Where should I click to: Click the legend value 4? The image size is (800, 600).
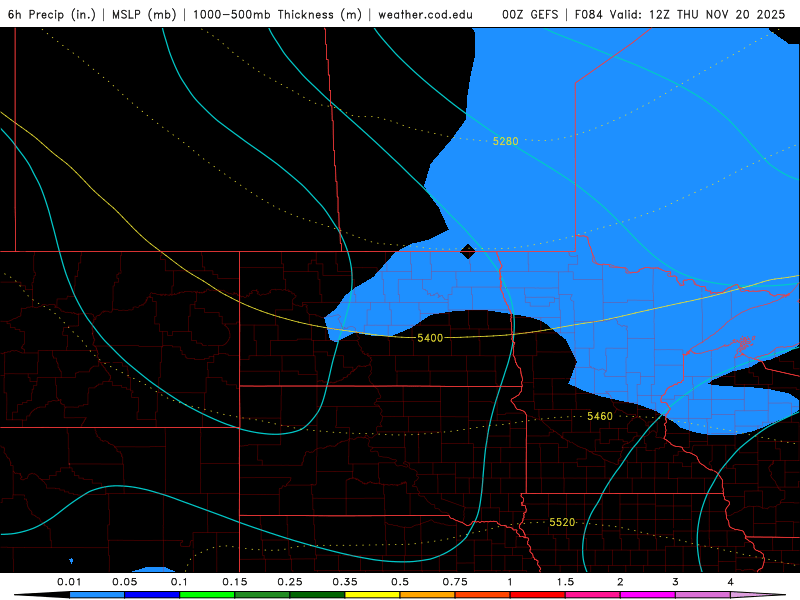pos(731,582)
